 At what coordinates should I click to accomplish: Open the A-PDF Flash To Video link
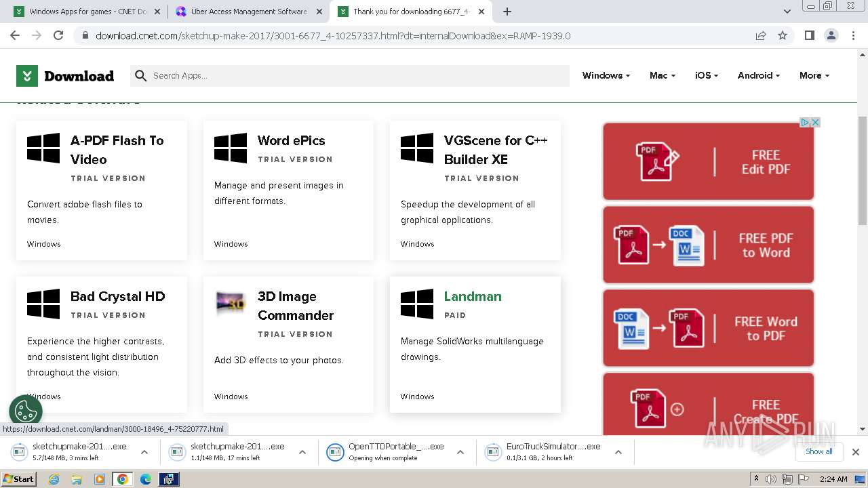click(x=117, y=150)
